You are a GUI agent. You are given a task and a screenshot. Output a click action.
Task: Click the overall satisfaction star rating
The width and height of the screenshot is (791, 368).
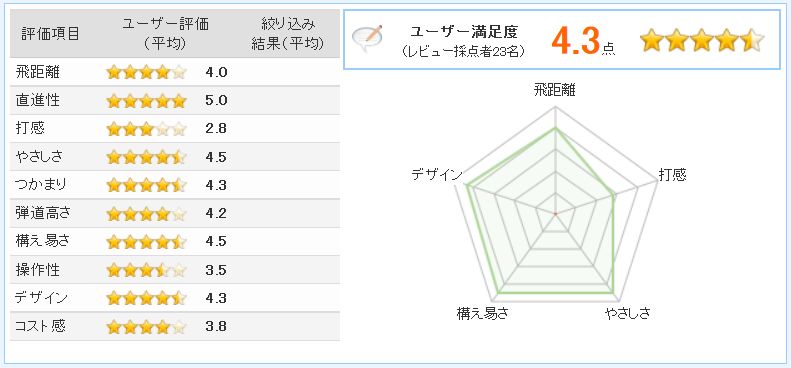tap(702, 40)
